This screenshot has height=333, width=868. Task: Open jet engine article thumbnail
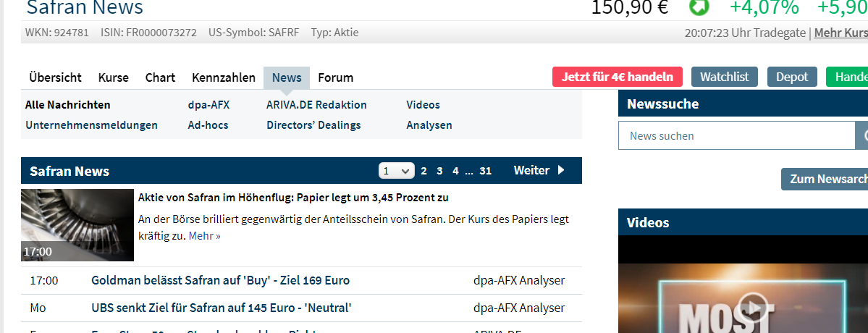77,224
